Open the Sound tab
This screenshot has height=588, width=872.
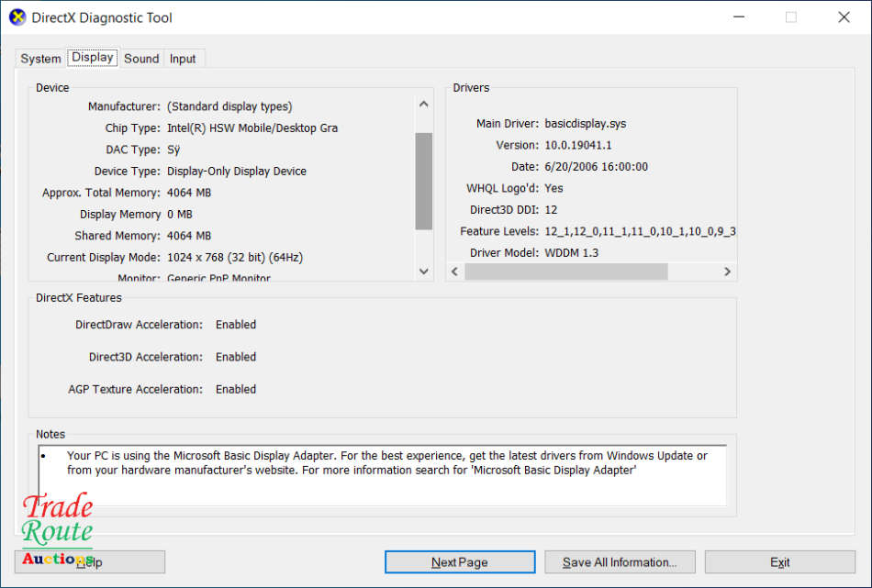point(141,59)
